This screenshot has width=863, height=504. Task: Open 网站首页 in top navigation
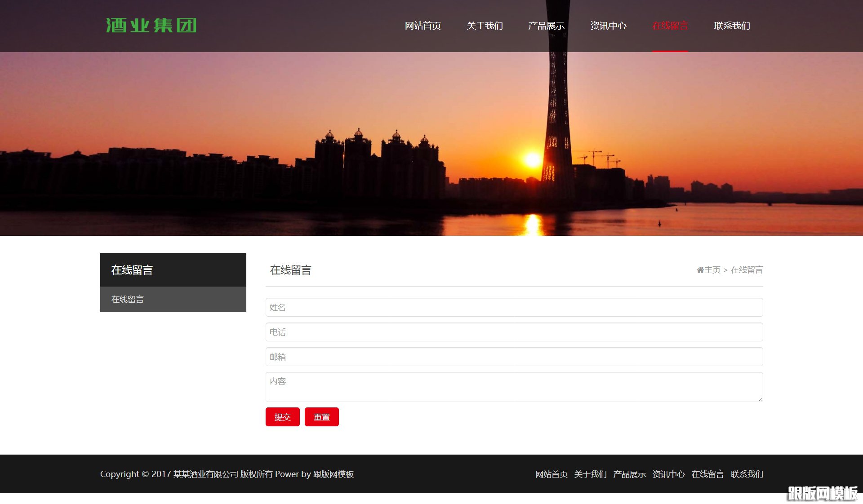(423, 26)
